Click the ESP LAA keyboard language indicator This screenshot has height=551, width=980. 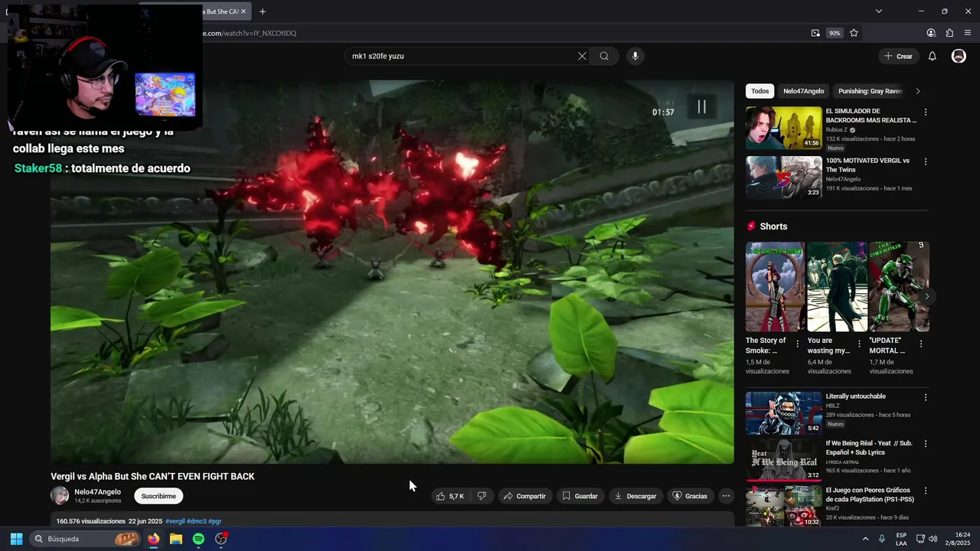(901, 539)
